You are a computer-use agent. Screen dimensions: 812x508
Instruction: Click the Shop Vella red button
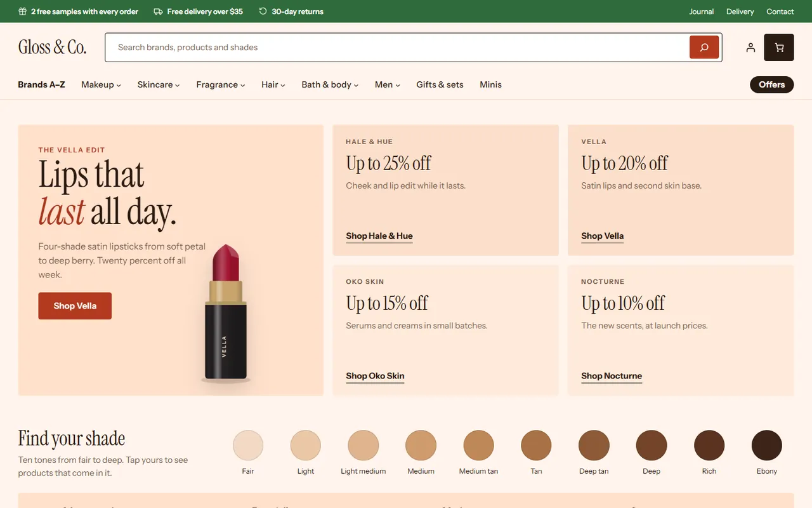pyautogui.click(x=75, y=306)
